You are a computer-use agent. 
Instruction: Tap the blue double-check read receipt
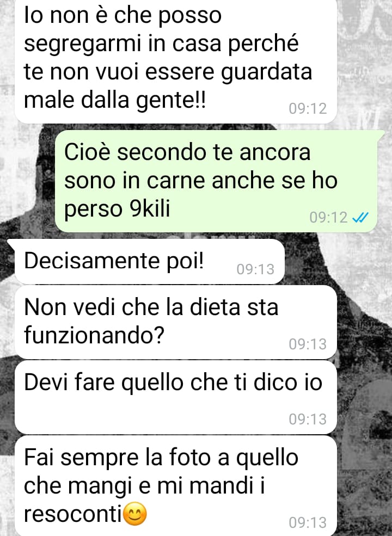[360, 218]
